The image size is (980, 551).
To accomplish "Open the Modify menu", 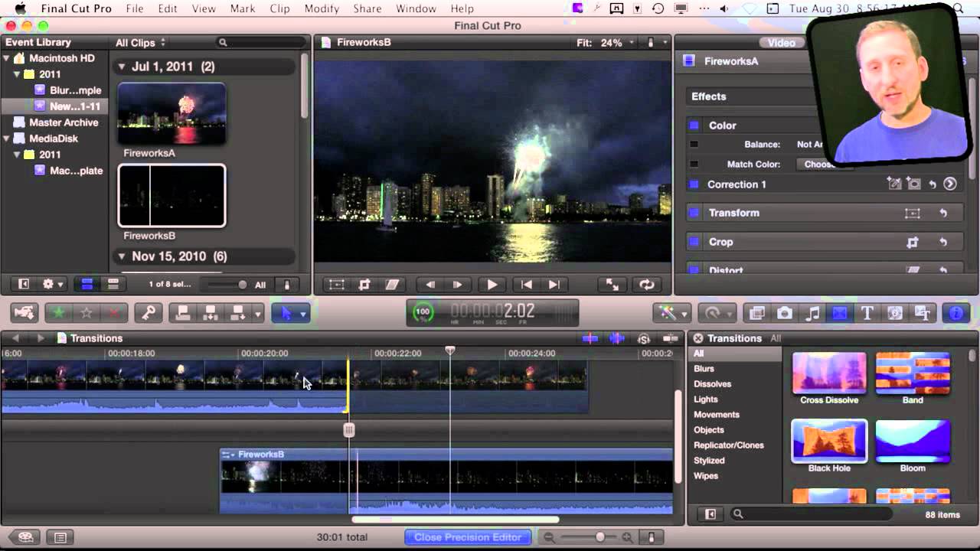I will [321, 8].
